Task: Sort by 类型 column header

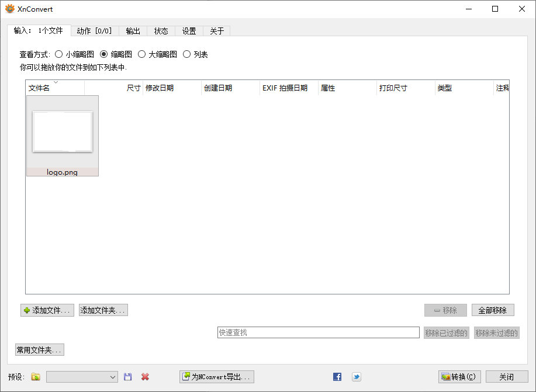Action: pyautogui.click(x=464, y=88)
